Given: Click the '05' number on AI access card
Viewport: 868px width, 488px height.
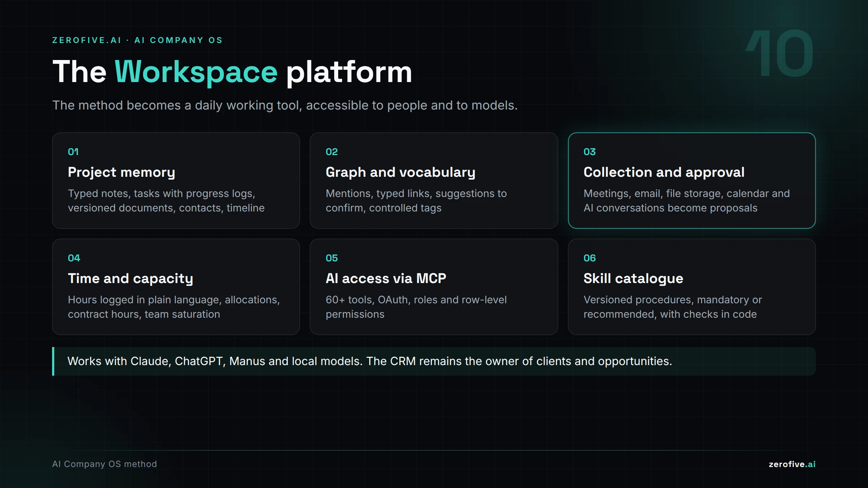Looking at the screenshot, I should click(332, 258).
